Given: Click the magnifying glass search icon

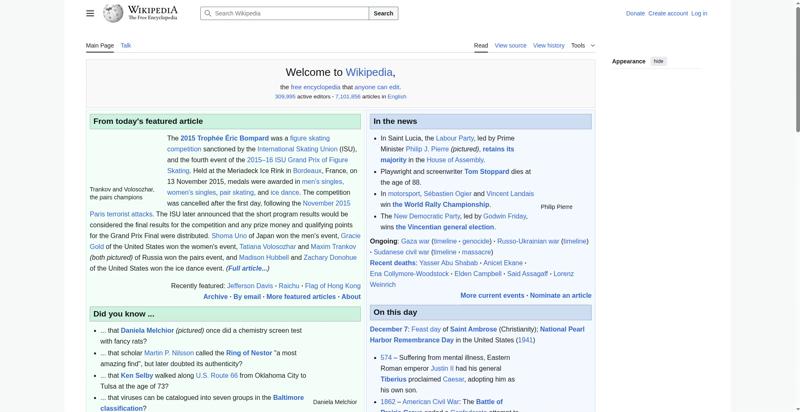Looking at the screenshot, I should (x=207, y=13).
